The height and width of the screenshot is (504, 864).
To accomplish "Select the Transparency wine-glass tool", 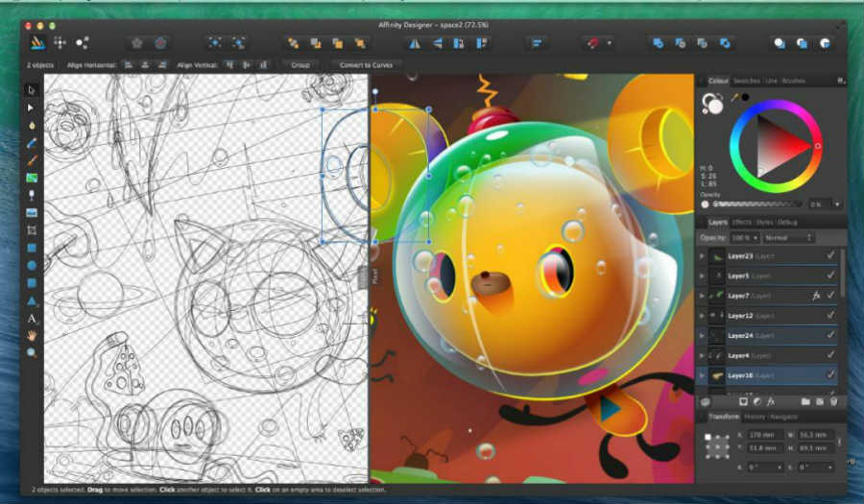I will tap(32, 196).
